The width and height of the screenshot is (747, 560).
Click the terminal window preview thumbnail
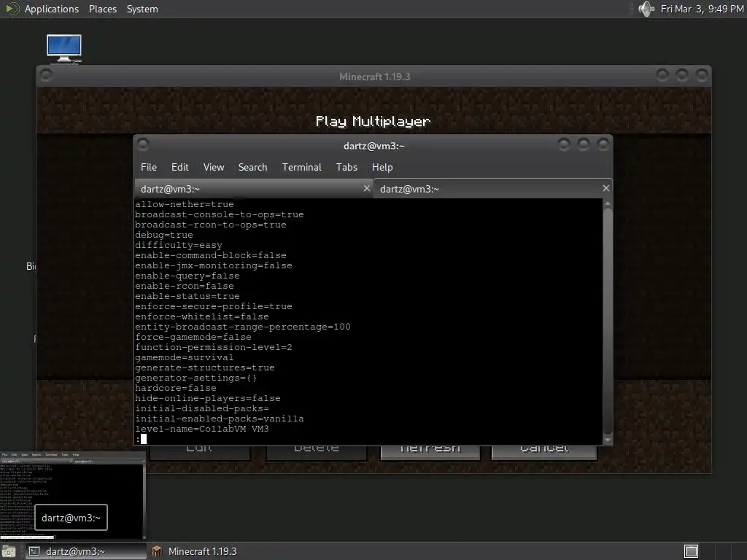pos(72,496)
